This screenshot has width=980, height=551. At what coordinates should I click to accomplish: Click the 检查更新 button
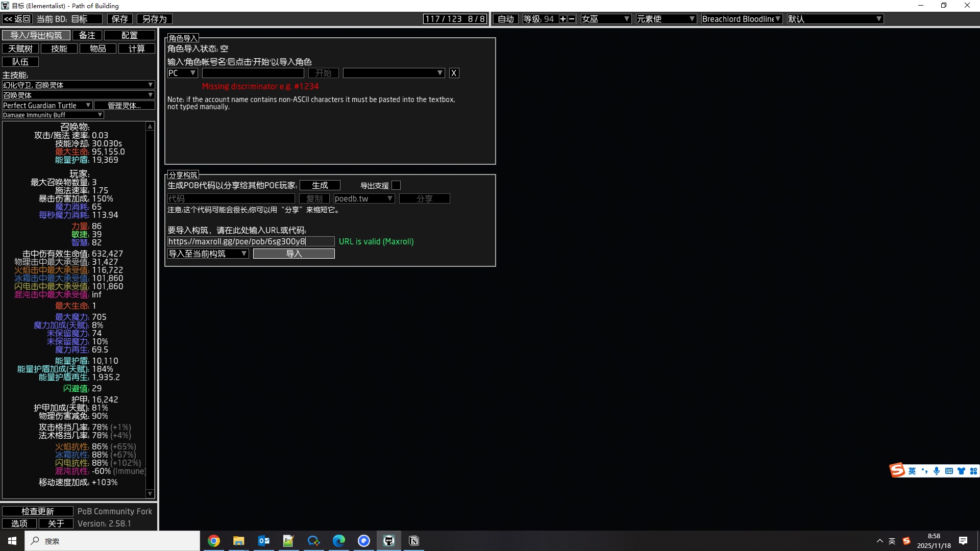click(37, 511)
